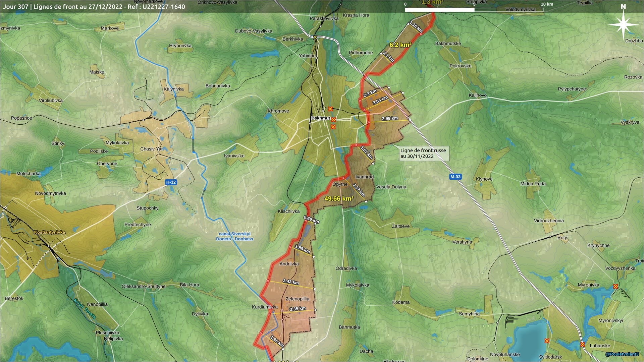Click the Bakhmut city label
Screen dimensions: 644x362
[320, 118]
